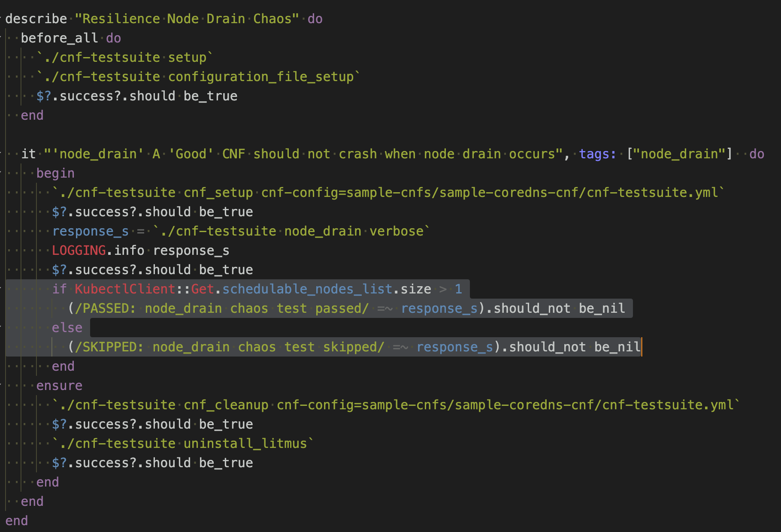Viewport: 781px width, 532px height.
Task: Click the 'ensure' keyword
Action: point(59,386)
